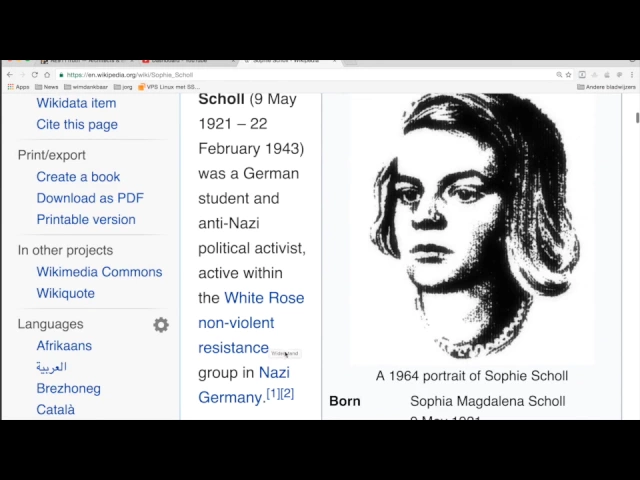The image size is (640, 480).
Task: Click the secure padlock icon in address bar
Action: pos(61,75)
